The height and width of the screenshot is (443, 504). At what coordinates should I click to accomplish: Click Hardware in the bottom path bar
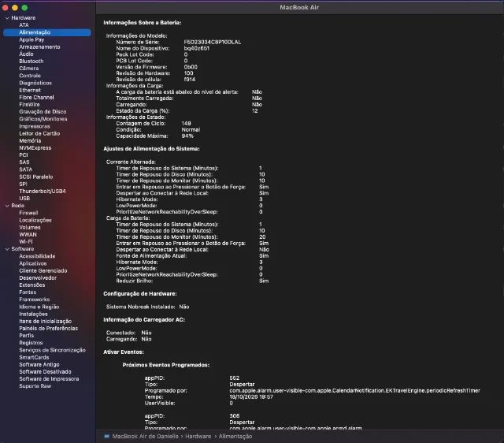tap(198, 436)
